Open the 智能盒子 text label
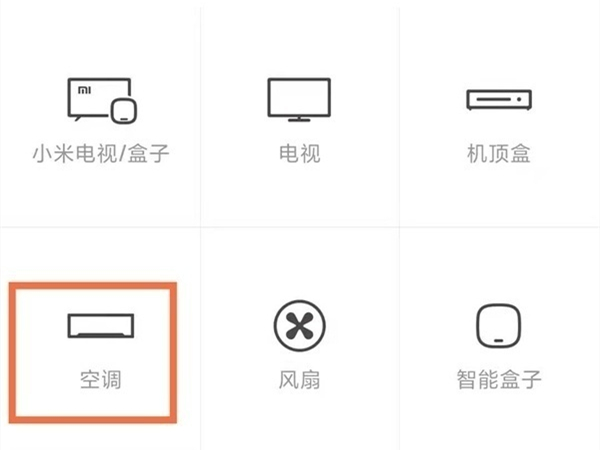 click(499, 380)
